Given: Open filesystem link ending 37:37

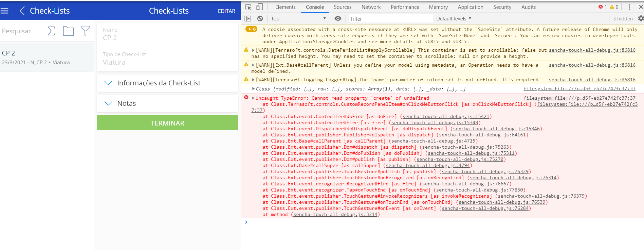Looking at the screenshot, I should click(x=579, y=98).
